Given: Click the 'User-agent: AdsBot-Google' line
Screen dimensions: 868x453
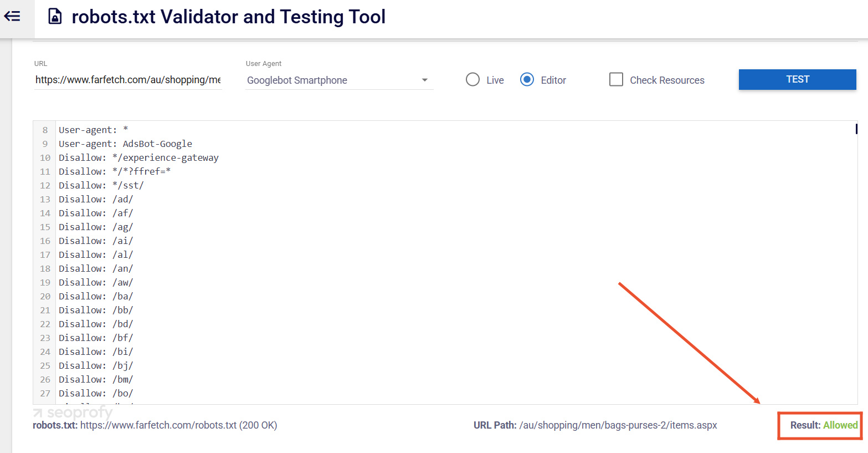Looking at the screenshot, I should pos(126,144).
